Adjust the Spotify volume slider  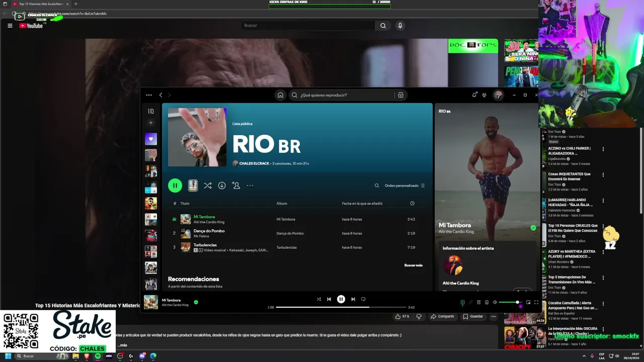[510, 302]
